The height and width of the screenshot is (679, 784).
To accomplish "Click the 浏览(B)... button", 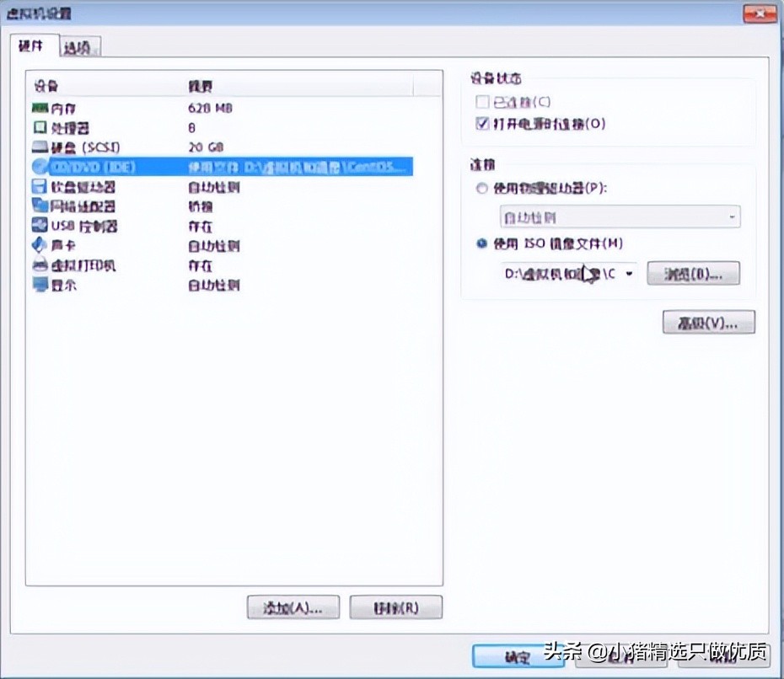I will click(692, 273).
